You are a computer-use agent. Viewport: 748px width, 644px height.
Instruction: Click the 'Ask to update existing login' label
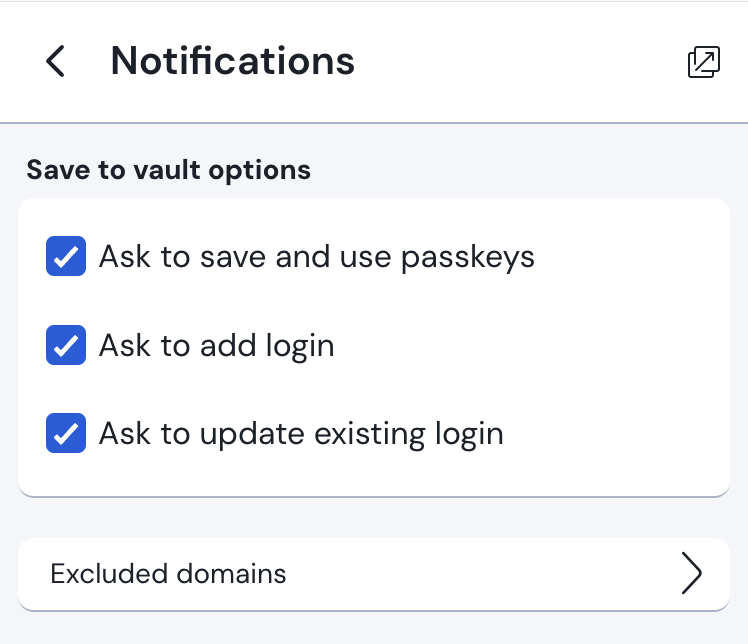coord(300,434)
